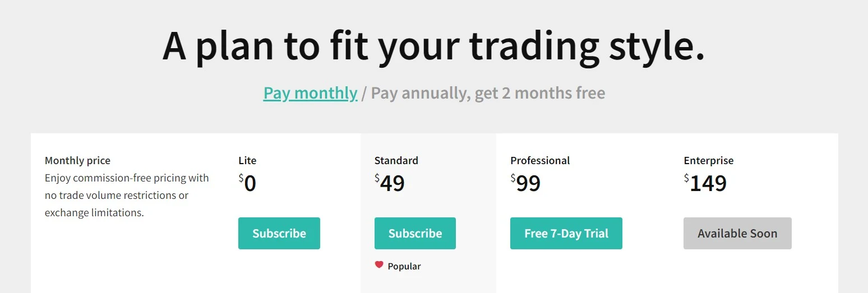Viewport: 868px width, 293px height.
Task: Switch to Pay annually, get 2 months free
Action: [488, 92]
